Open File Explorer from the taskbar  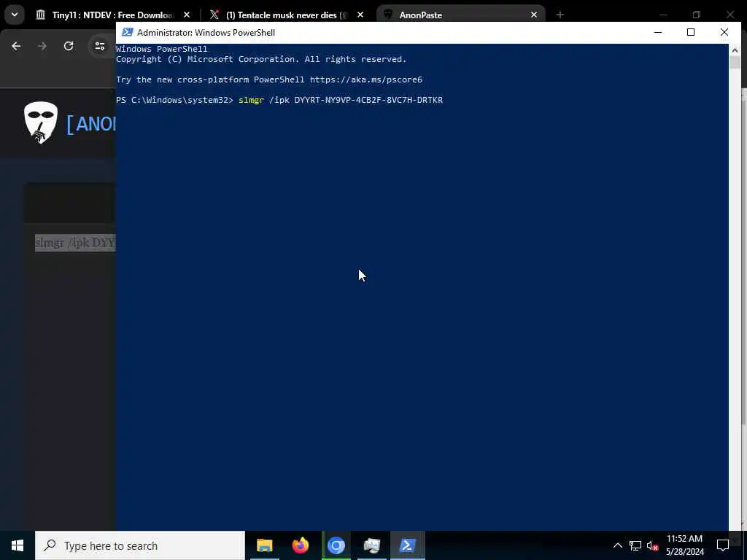264,545
